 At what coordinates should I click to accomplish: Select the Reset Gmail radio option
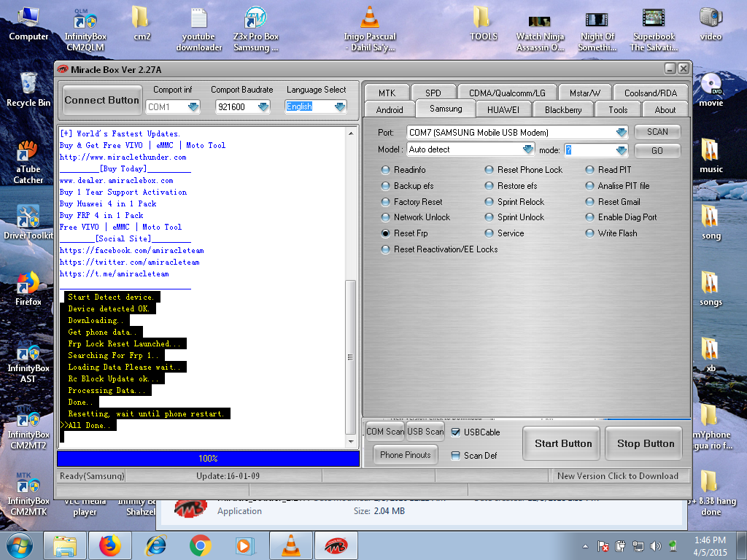pyautogui.click(x=613, y=202)
